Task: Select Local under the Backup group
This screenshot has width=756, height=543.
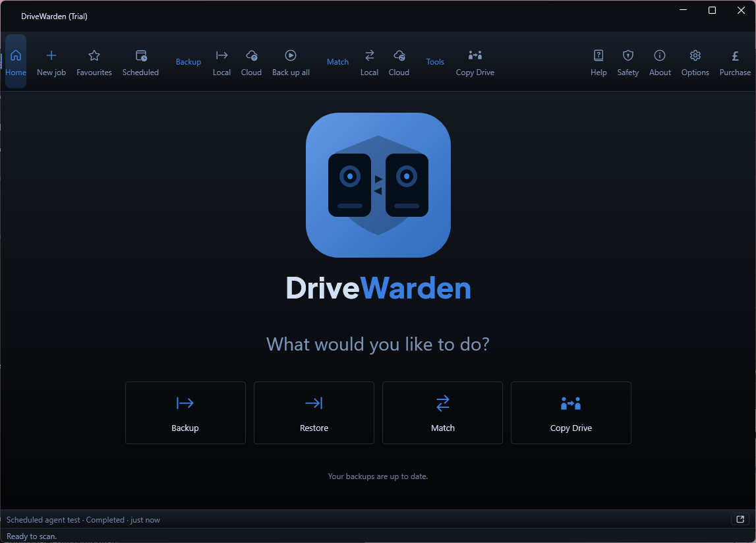Action: [x=221, y=62]
